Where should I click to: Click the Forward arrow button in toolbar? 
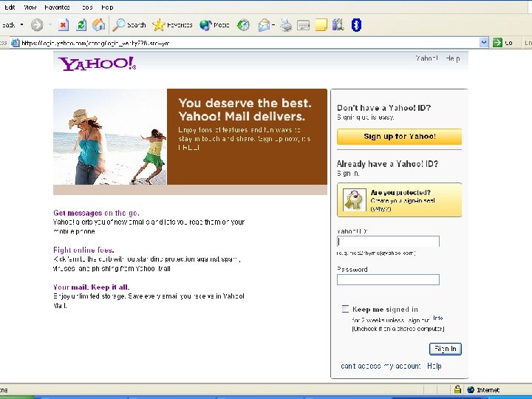[x=37, y=25]
